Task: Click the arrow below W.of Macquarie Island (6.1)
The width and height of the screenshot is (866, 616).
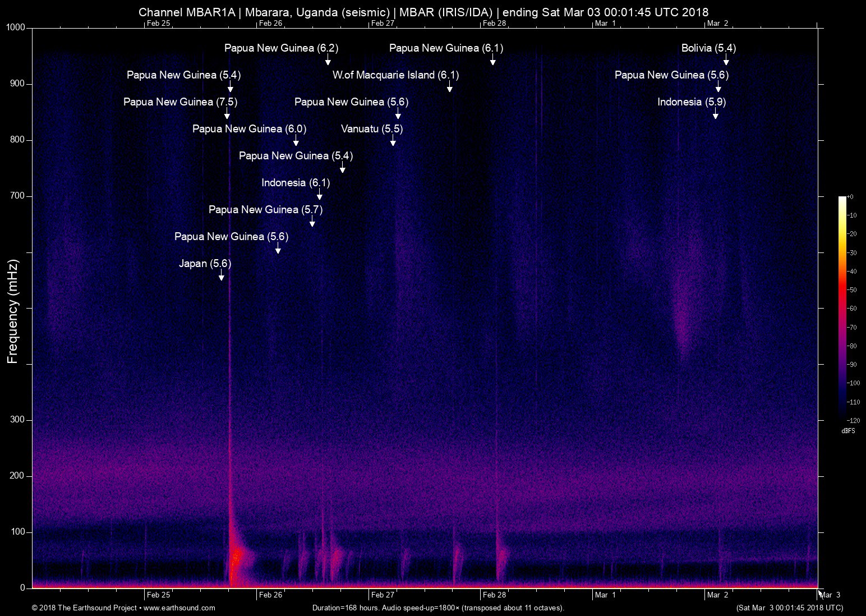Action: click(x=449, y=87)
